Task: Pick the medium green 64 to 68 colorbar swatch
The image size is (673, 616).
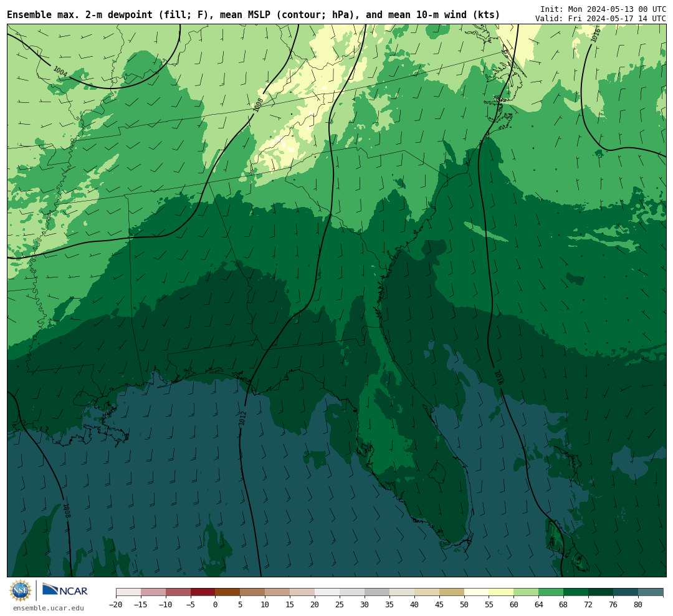Action: 551,592
